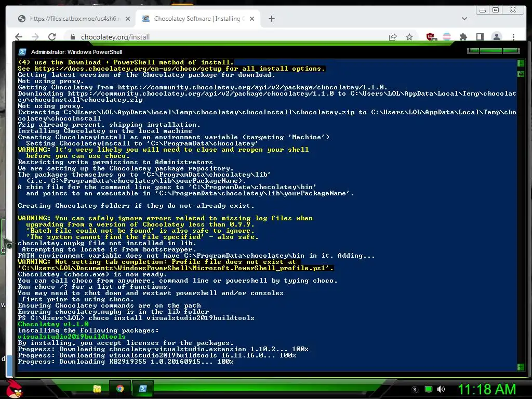Select the PowerShell taskbar button
The image size is (532, 399).
pyautogui.click(x=143, y=389)
